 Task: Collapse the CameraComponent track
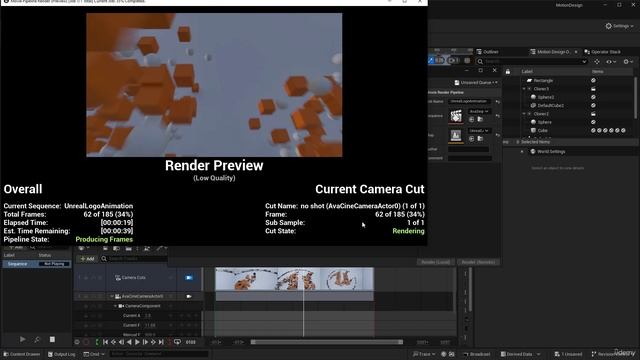coord(115,306)
